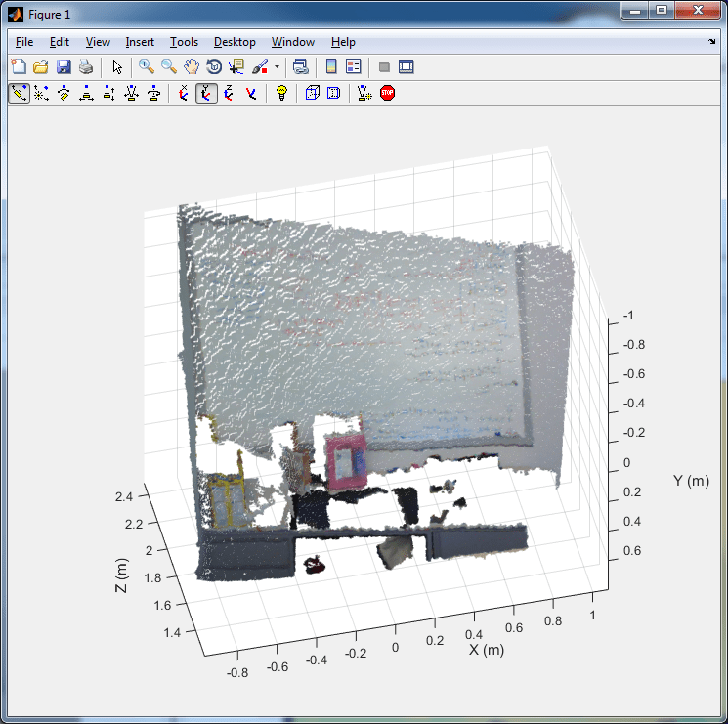Activate the Data Cursor tool

click(x=236, y=66)
